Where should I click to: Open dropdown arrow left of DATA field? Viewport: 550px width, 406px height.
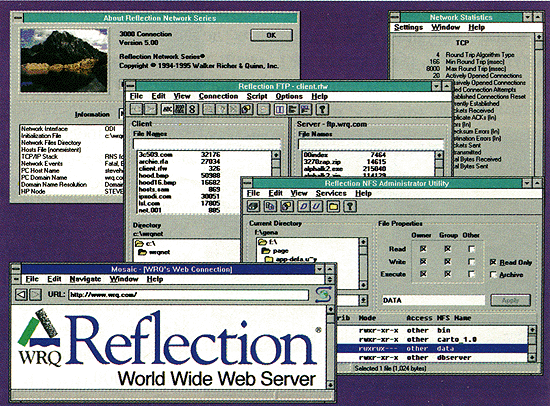tap(363, 300)
